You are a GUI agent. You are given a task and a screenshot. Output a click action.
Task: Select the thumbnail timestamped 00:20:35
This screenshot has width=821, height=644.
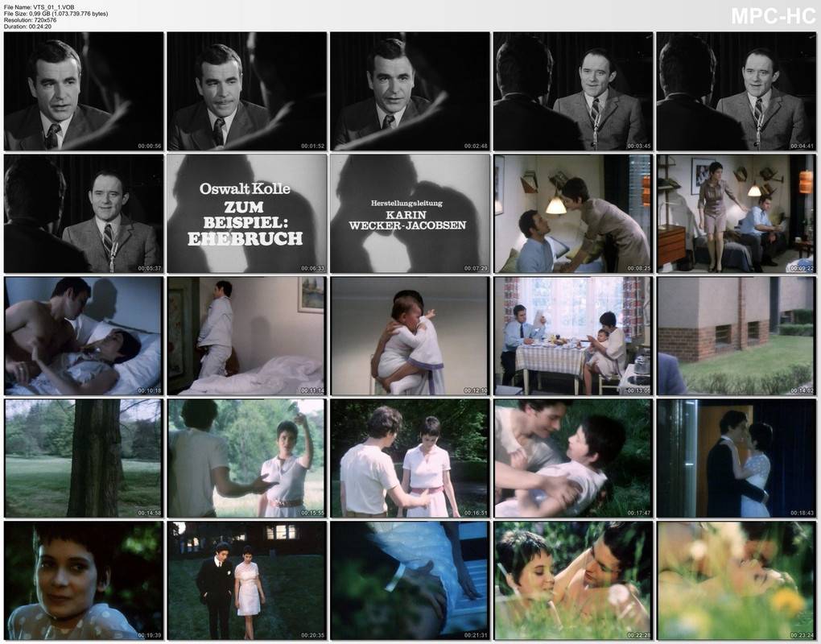point(246,580)
